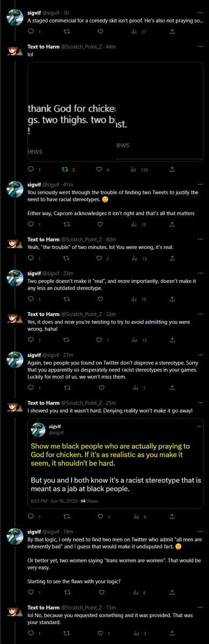Open sigvif's avatar on 27m tweet
This screenshot has width=209, height=644.
(x=14, y=360)
